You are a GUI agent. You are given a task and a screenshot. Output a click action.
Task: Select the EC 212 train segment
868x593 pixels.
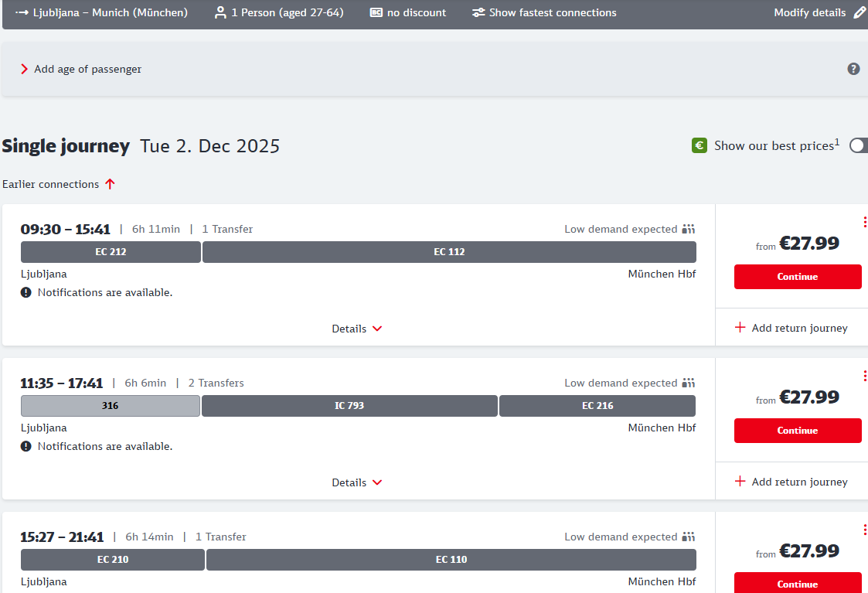click(x=111, y=252)
